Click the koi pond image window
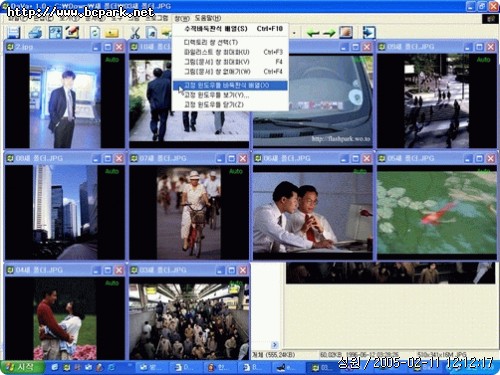500x375 pixels. pyautogui.click(x=437, y=213)
